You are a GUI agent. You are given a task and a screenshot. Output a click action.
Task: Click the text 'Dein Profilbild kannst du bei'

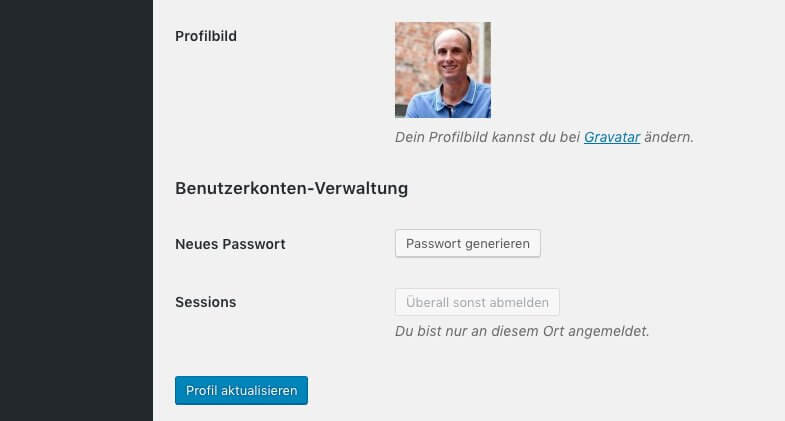[487, 137]
